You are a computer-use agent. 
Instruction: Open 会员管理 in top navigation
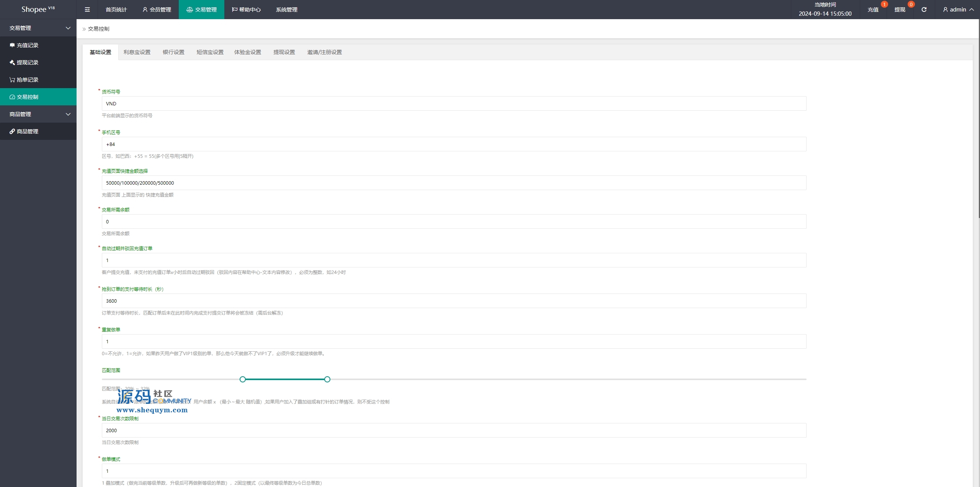click(x=157, y=10)
